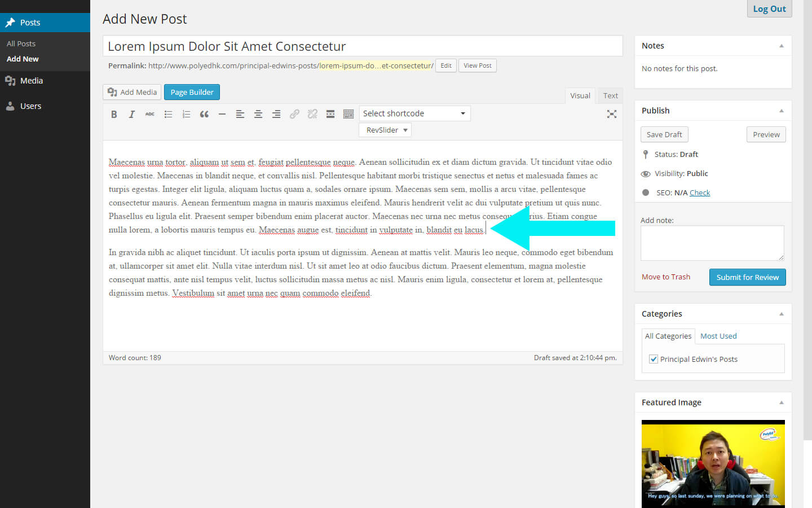Insert a bulleted list
The image size is (812, 508).
(x=168, y=114)
